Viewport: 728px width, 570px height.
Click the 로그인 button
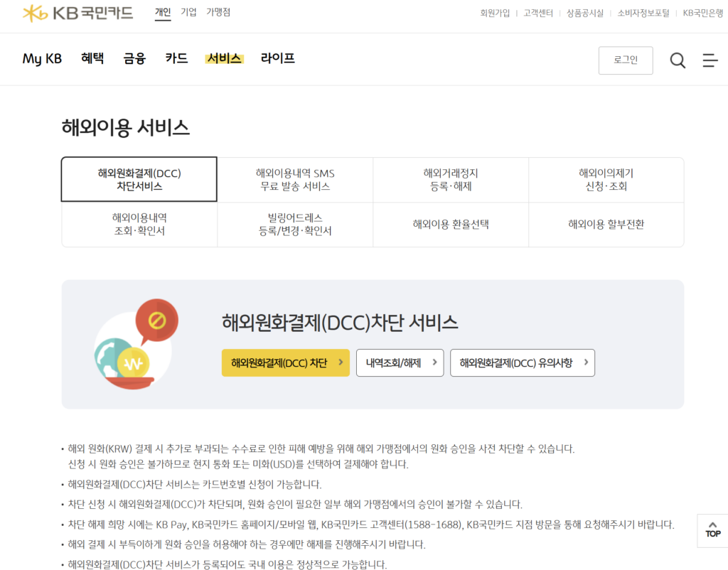pos(626,60)
